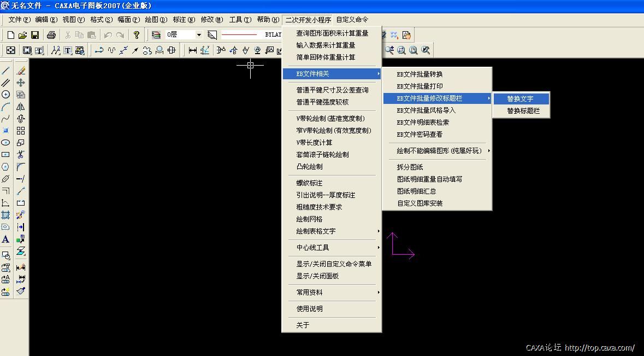This screenshot has height=356, width=644.
Task: Select the Array tool icon
Action: (21, 131)
